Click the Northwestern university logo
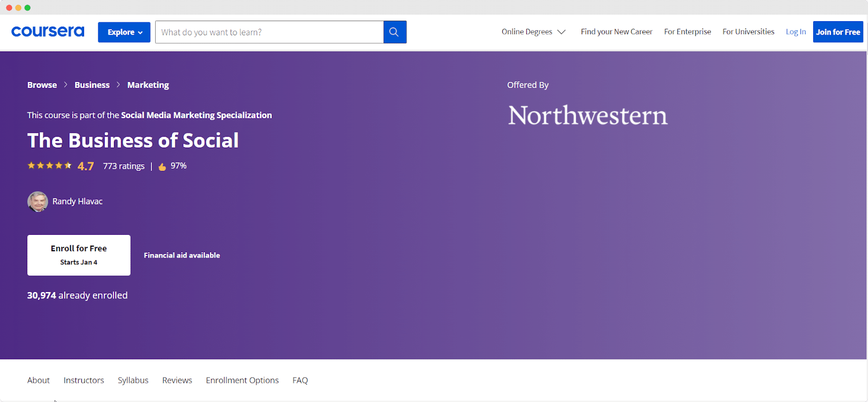868x402 pixels. click(x=588, y=116)
